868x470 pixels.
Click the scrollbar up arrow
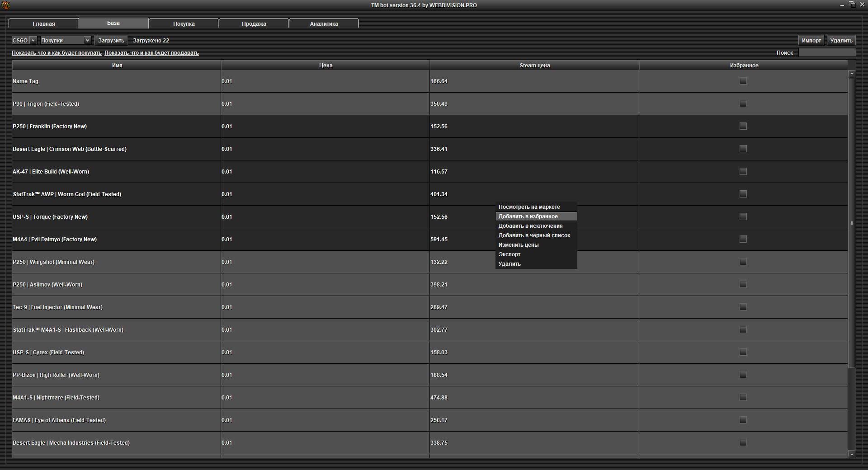click(x=852, y=74)
